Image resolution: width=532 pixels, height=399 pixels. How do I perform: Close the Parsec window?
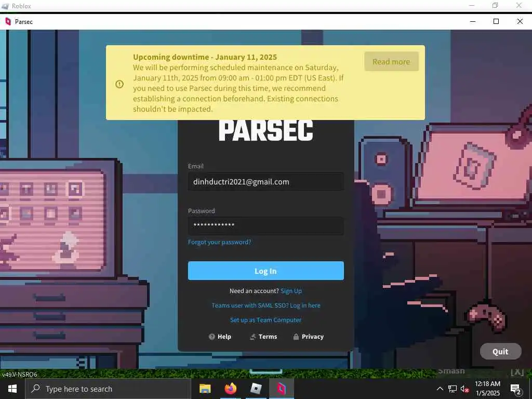point(520,22)
